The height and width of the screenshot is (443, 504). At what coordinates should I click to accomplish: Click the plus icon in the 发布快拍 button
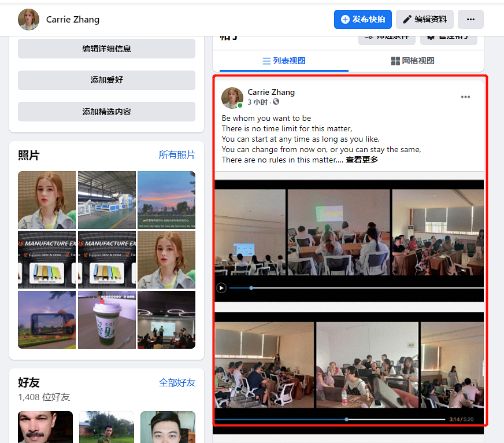point(344,19)
